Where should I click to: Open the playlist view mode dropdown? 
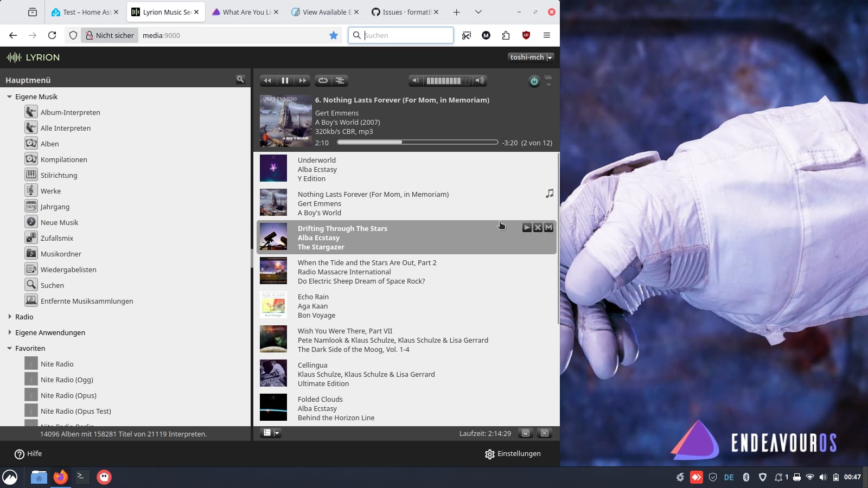(270, 433)
